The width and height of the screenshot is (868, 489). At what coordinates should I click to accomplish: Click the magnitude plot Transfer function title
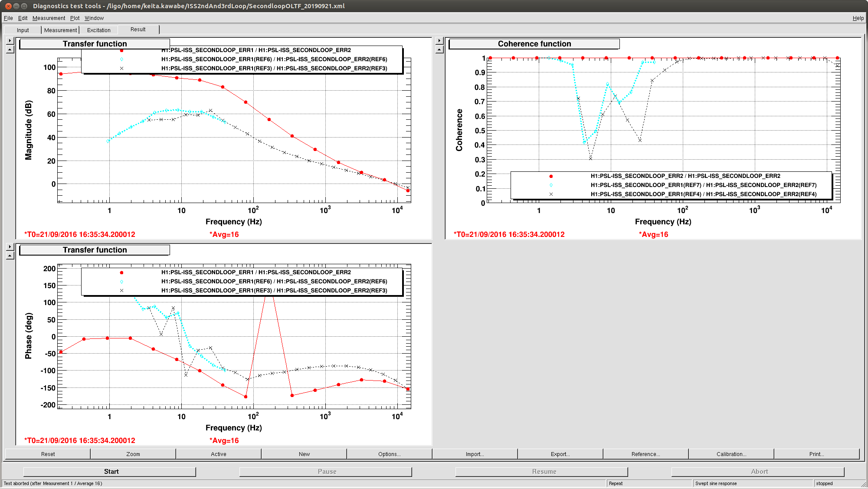95,44
